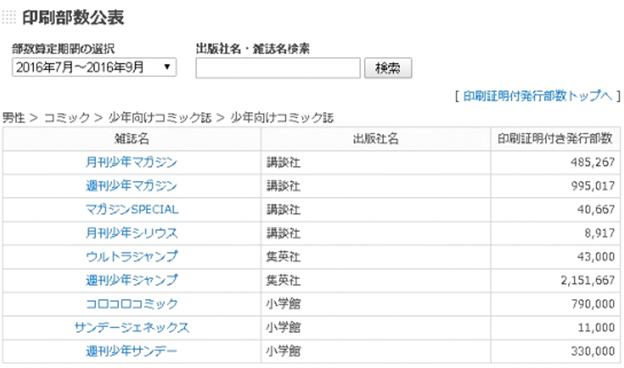Open the 週刊少年サンデー magazine link
Image resolution: width=624 pixels, height=368 pixels.
[x=131, y=351]
